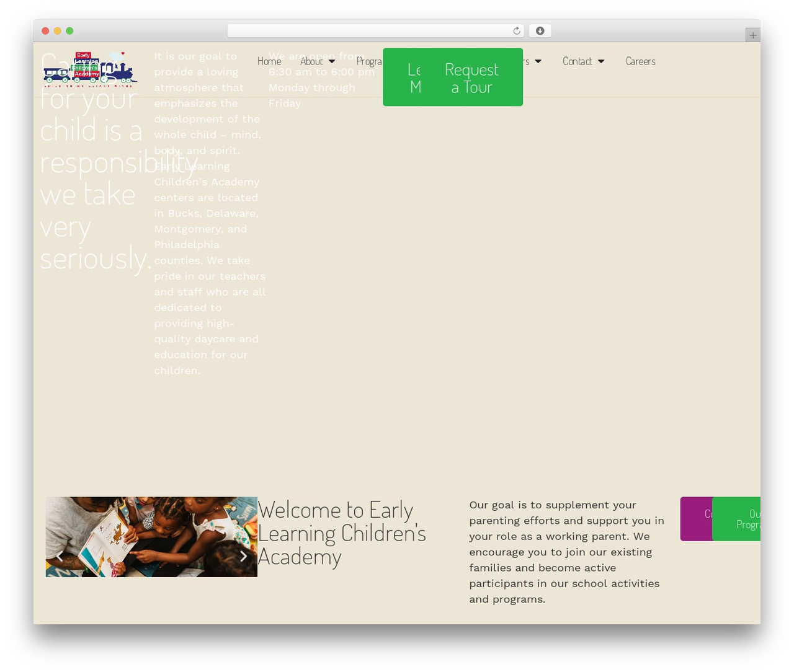Click the browser reload icon
Screen dimensions: 794x672
coord(516,31)
